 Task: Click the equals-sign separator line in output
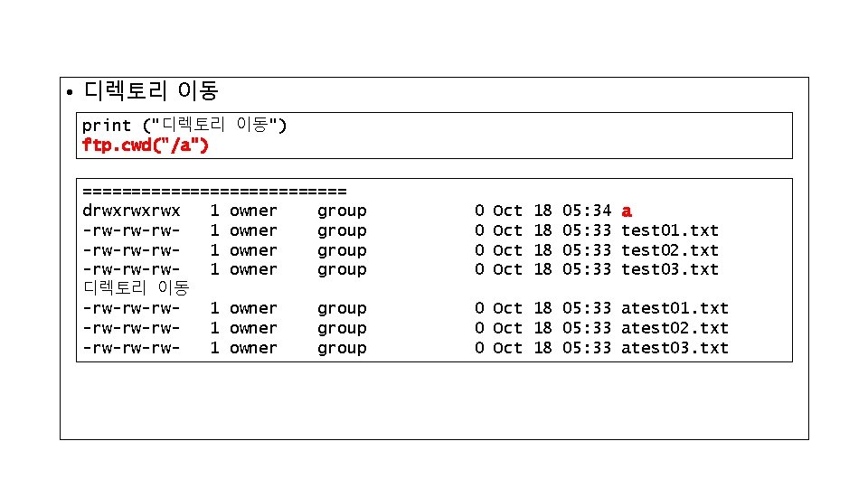[x=214, y=191]
